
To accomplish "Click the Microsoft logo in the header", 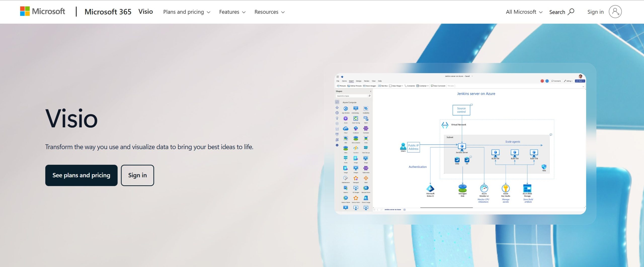I will (43, 12).
